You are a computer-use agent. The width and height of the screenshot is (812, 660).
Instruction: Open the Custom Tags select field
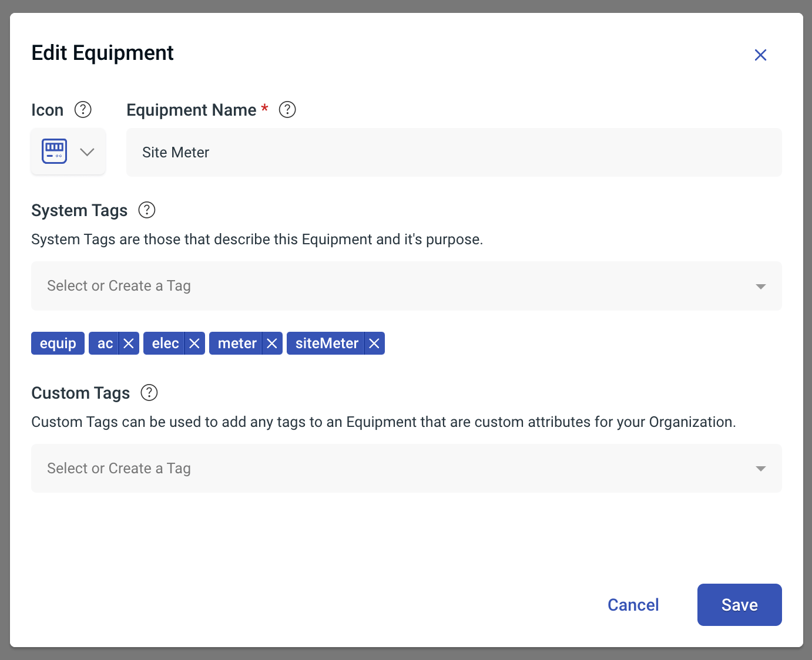[406, 469]
